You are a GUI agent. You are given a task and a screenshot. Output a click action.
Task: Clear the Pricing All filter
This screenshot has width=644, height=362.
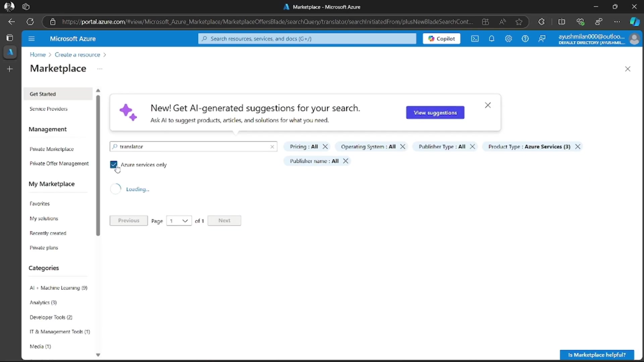(x=325, y=146)
